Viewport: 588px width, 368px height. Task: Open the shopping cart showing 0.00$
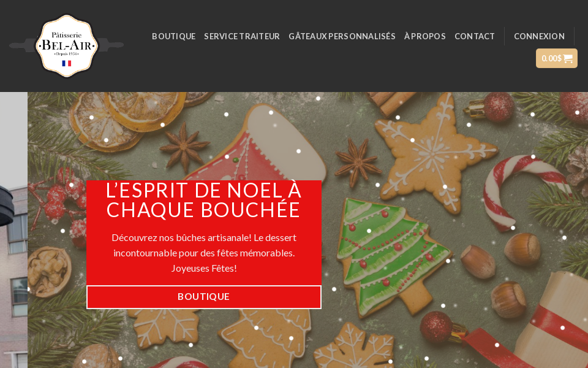557,58
